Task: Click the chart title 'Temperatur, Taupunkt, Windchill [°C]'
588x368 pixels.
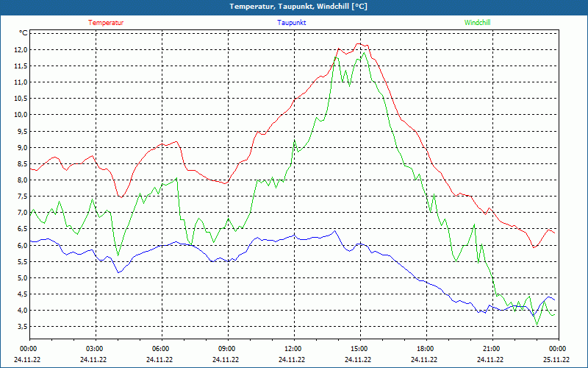Action: point(298,7)
